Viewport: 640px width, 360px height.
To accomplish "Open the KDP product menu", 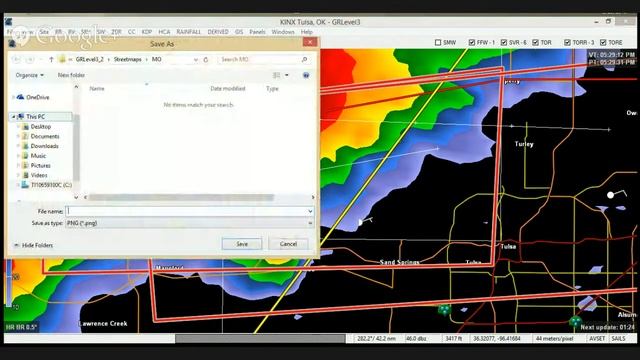I will 147,32.
